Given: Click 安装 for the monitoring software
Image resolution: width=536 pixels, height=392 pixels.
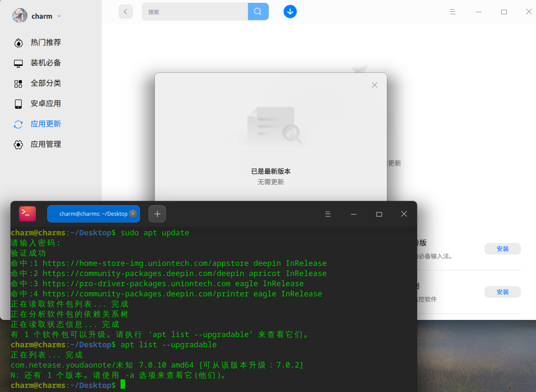Looking at the screenshot, I should pos(502,292).
